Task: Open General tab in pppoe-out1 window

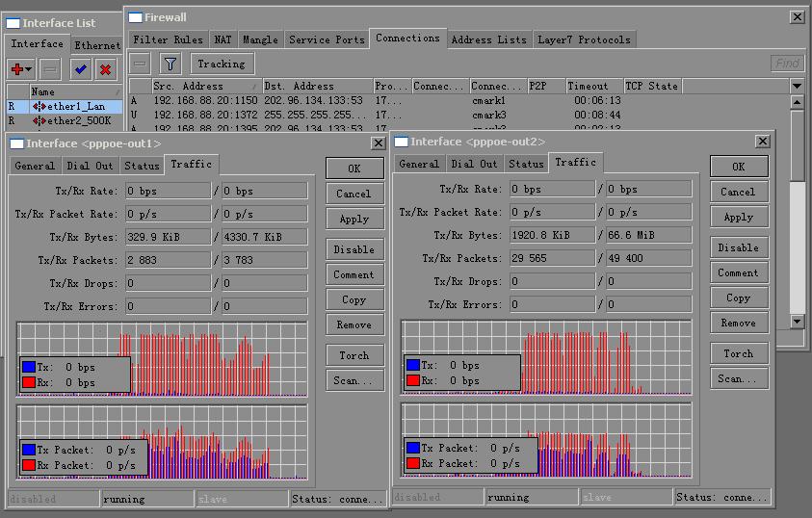Action: click(x=35, y=166)
